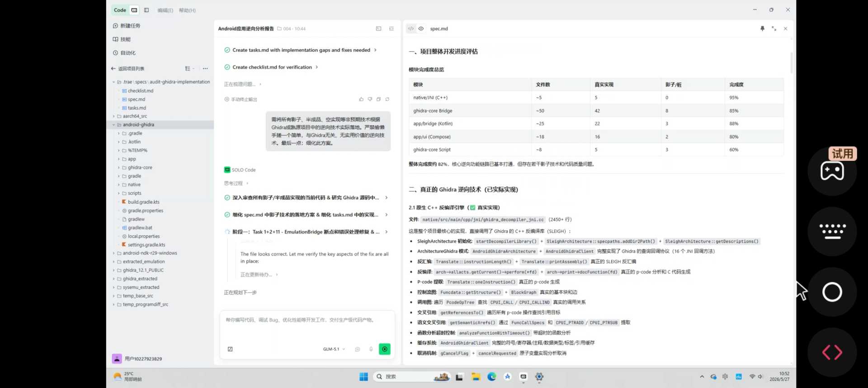Expand the 细化 spec.md task item
868x388 pixels.
[x=386, y=215]
